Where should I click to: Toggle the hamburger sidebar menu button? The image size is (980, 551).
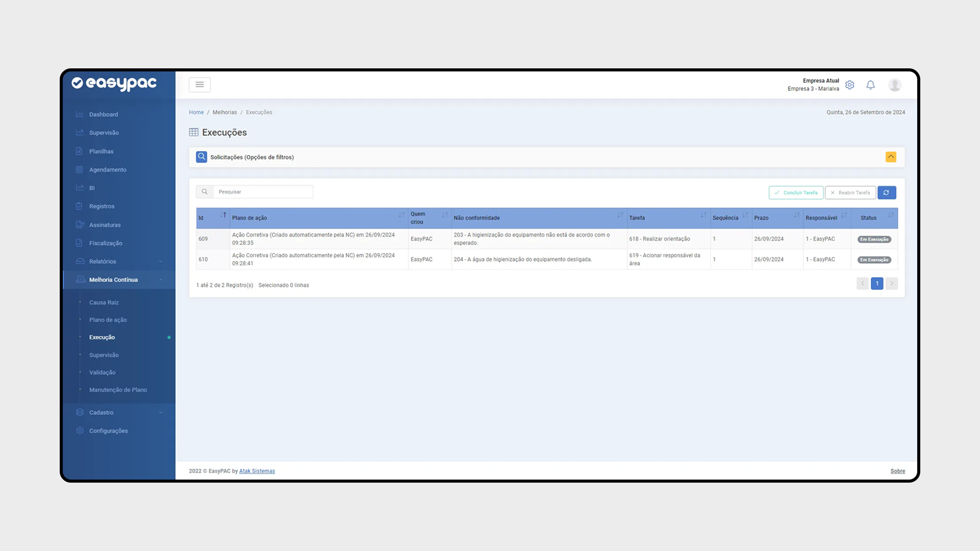click(x=200, y=85)
